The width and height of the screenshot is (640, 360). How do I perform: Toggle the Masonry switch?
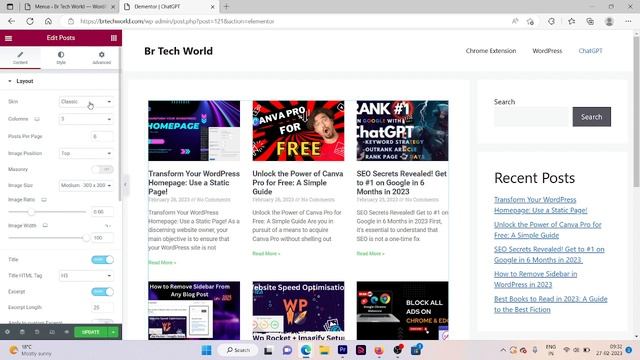[102, 169]
